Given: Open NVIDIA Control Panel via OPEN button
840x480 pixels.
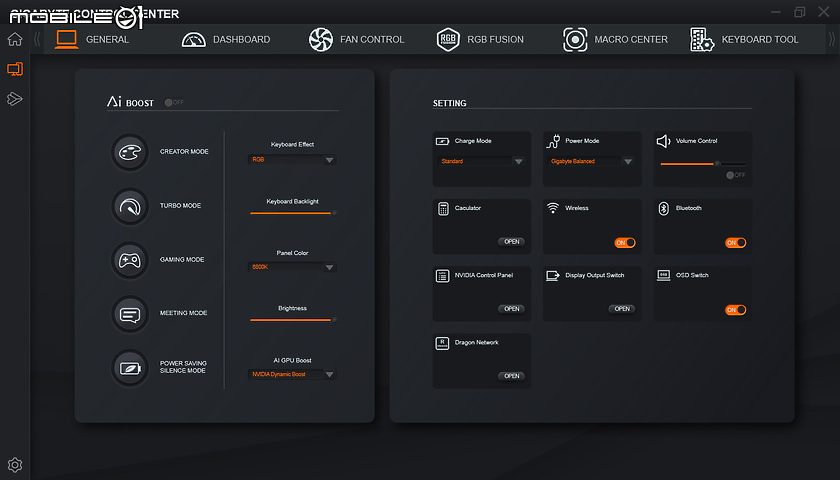Looking at the screenshot, I should tap(512, 309).
